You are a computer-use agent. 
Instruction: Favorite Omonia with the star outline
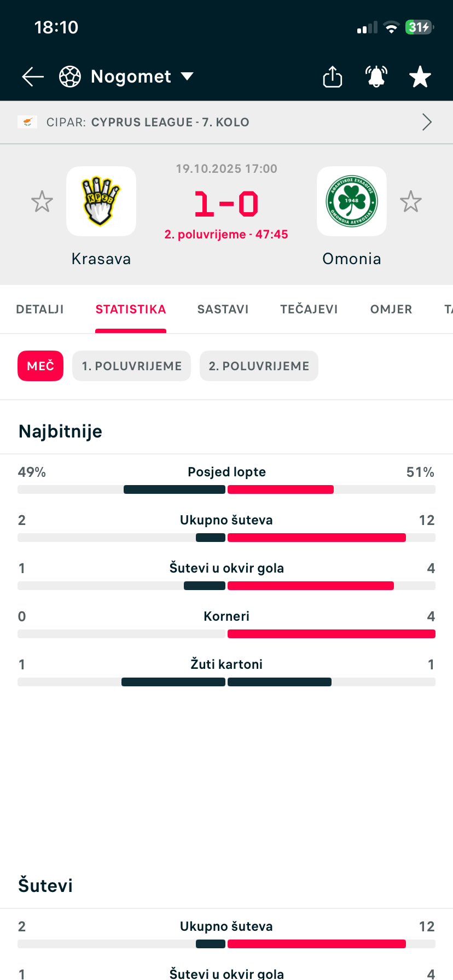(411, 202)
